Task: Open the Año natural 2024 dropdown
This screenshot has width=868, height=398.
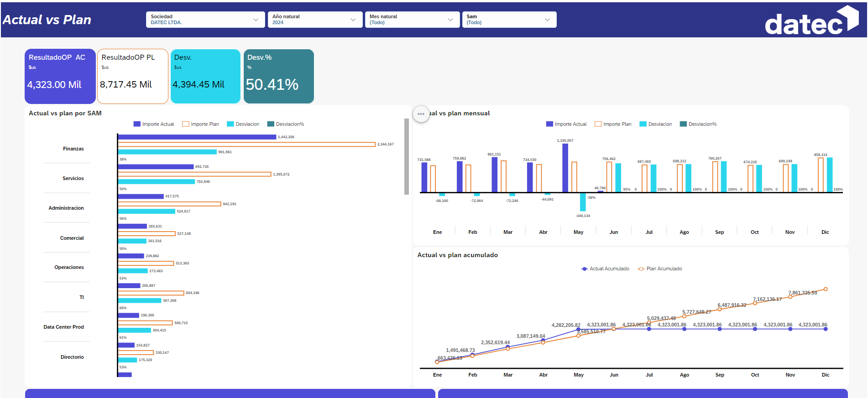Action: 315,20
